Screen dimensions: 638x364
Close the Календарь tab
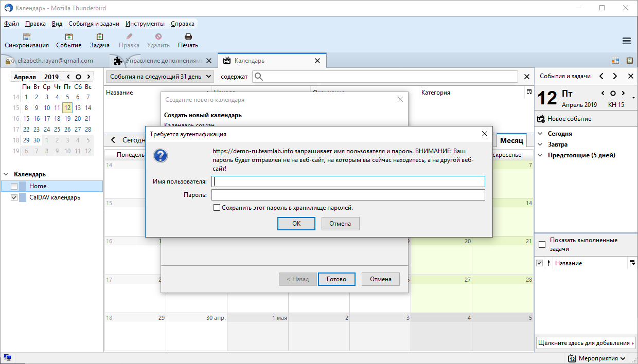[317, 61]
